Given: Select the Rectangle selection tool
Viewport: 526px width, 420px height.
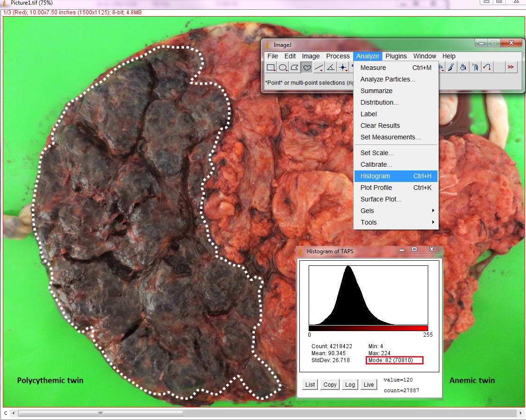Looking at the screenshot, I should click(271, 68).
